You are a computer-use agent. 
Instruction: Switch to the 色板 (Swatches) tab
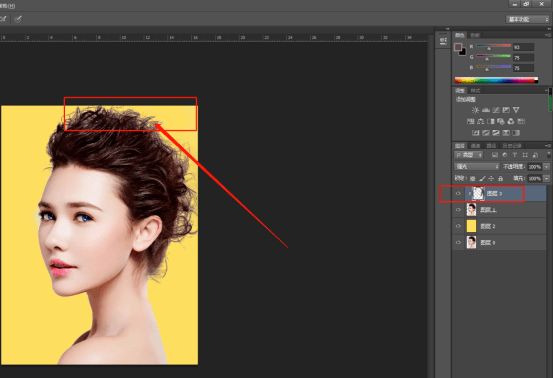point(475,35)
